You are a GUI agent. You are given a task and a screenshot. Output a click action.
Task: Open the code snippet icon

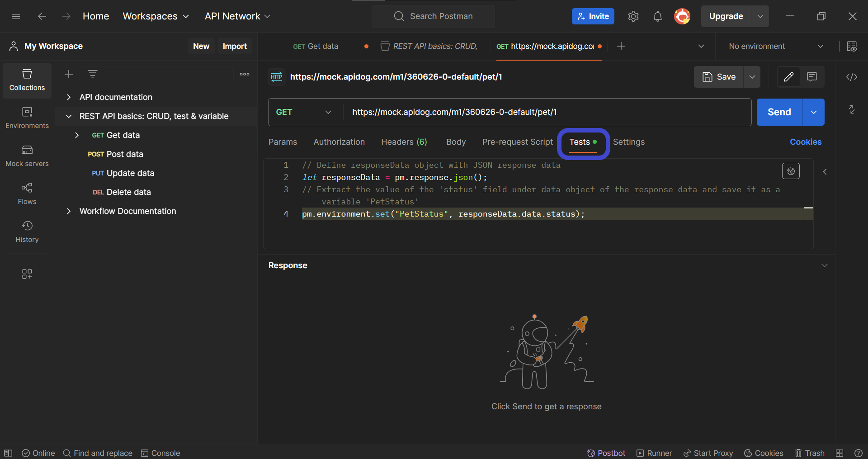[852, 77]
